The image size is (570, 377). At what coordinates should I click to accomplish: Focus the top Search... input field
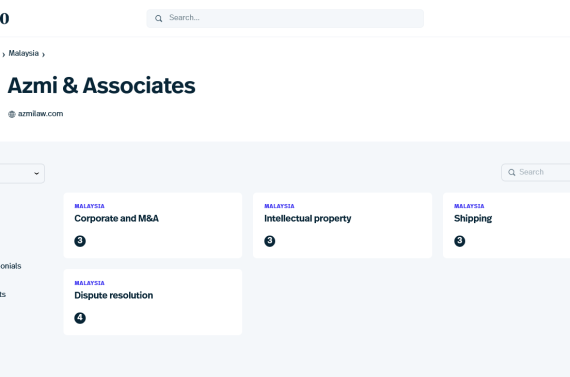click(285, 18)
